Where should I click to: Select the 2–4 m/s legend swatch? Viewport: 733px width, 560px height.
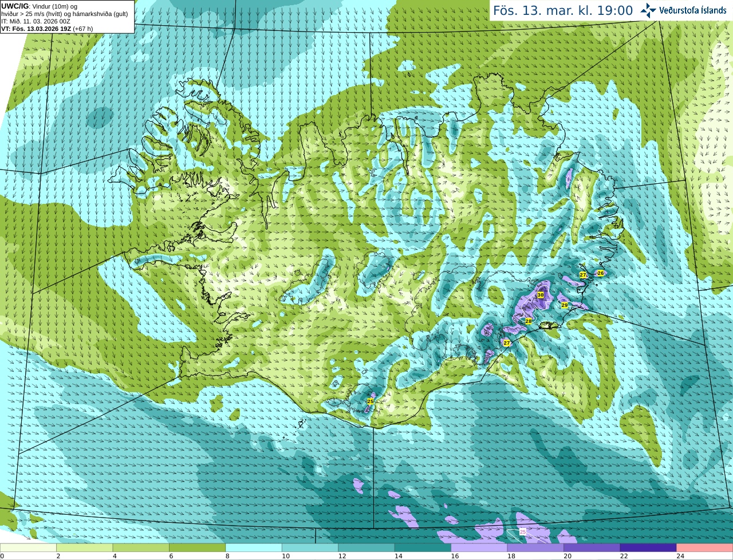pos(85,547)
